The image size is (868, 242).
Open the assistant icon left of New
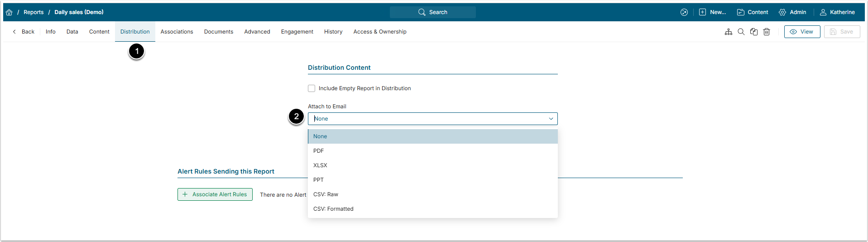[684, 12]
